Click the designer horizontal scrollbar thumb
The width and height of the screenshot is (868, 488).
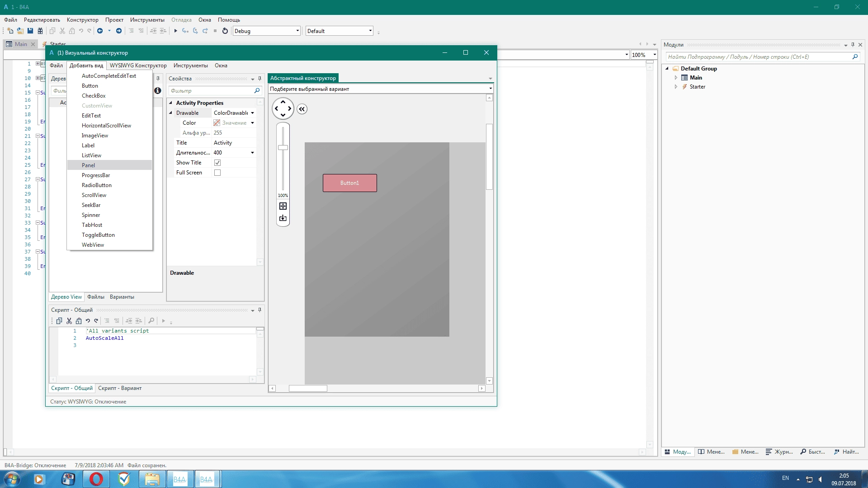[308, 389]
